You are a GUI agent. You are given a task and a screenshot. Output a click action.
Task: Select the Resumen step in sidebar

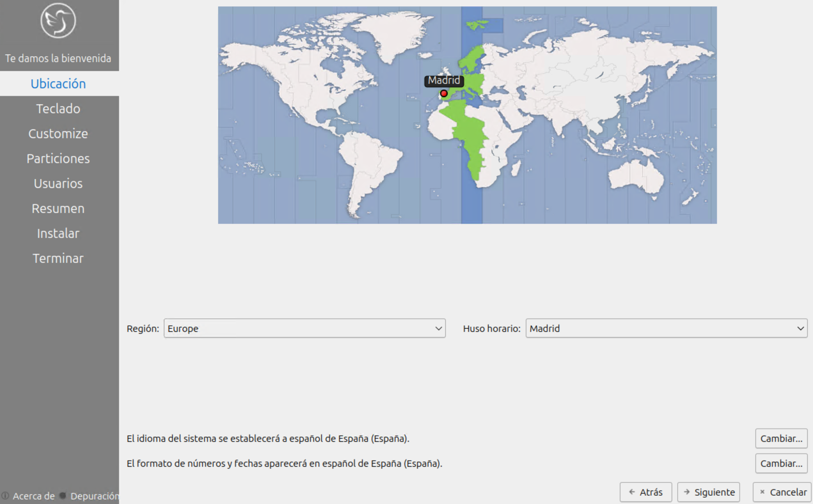59,209
